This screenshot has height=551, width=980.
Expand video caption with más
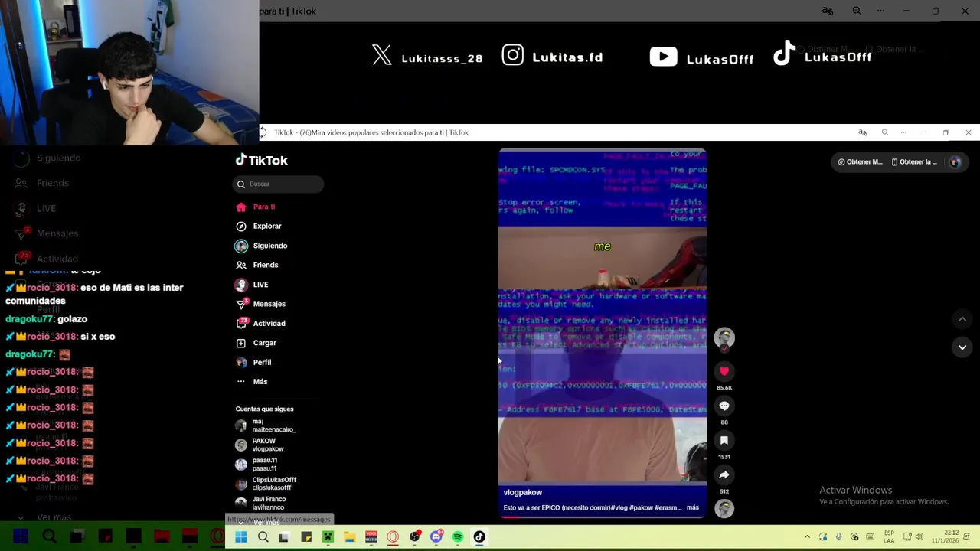(x=692, y=507)
